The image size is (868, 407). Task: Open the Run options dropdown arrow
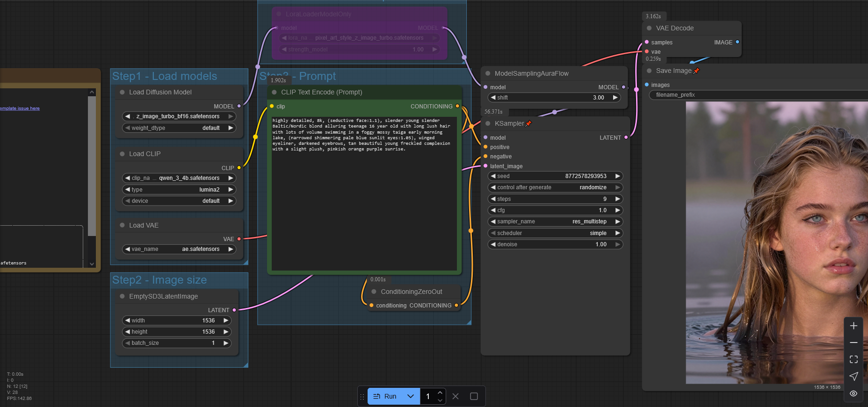click(x=410, y=396)
